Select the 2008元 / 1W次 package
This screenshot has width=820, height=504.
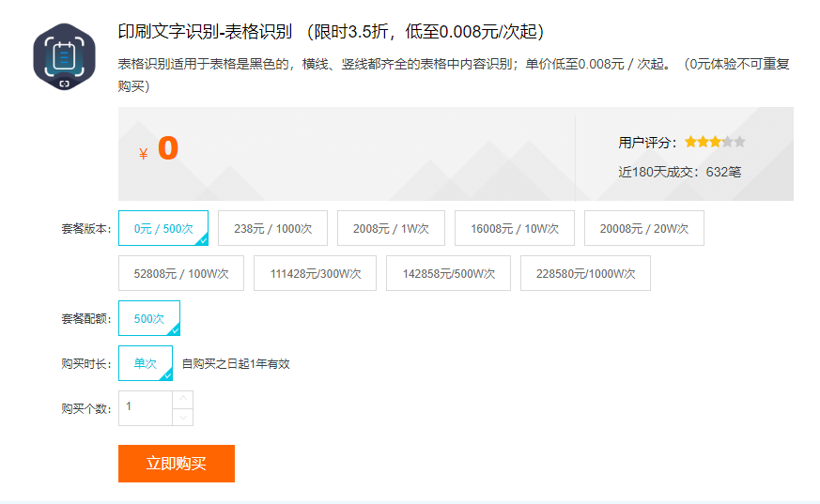[x=391, y=228]
